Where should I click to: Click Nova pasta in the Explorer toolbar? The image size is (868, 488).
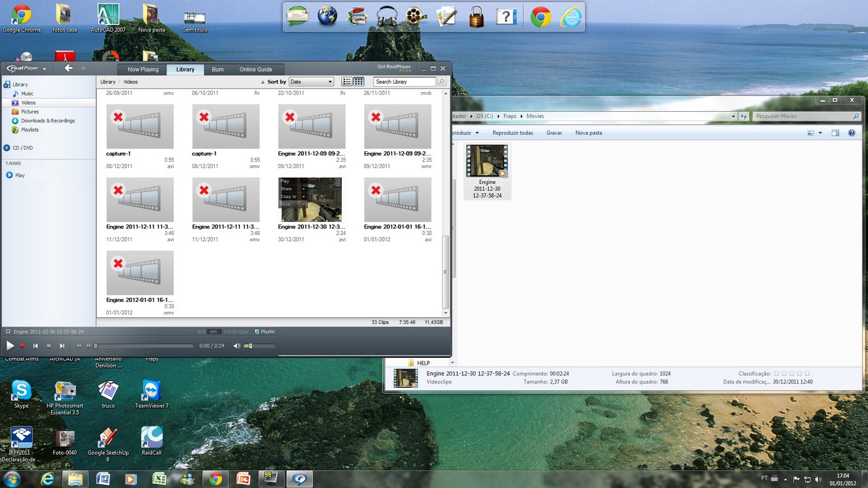589,133
